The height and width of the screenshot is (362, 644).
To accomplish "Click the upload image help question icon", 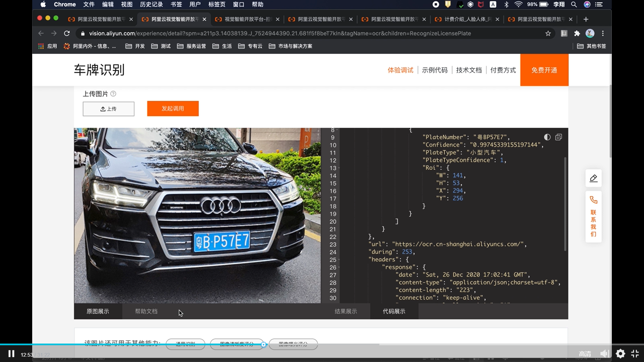I will point(113,94).
